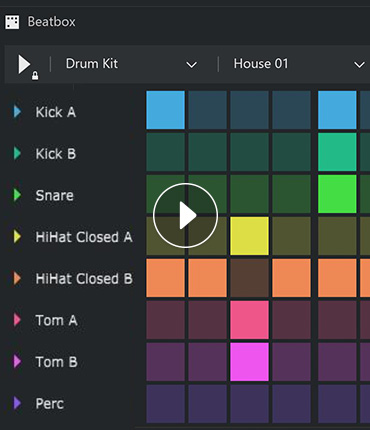This screenshot has height=430, width=370.
Task: Turn off HiHat Closed B first step pad
Action: pos(165,278)
